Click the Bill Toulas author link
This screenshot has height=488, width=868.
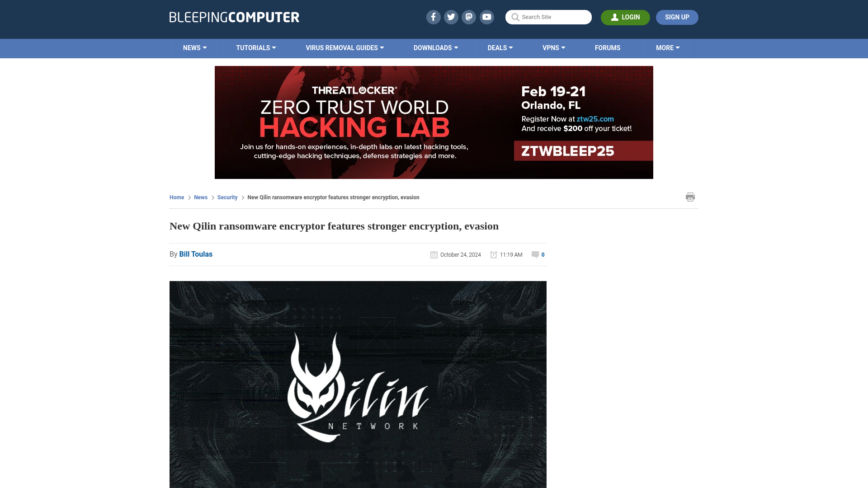pyautogui.click(x=196, y=254)
